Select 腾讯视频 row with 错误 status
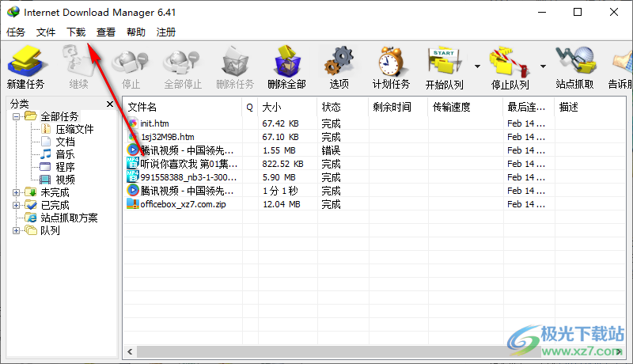 tap(374, 150)
